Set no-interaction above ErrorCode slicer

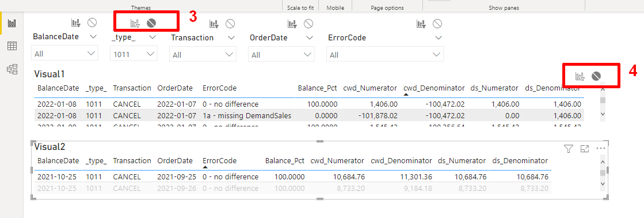coord(438,24)
